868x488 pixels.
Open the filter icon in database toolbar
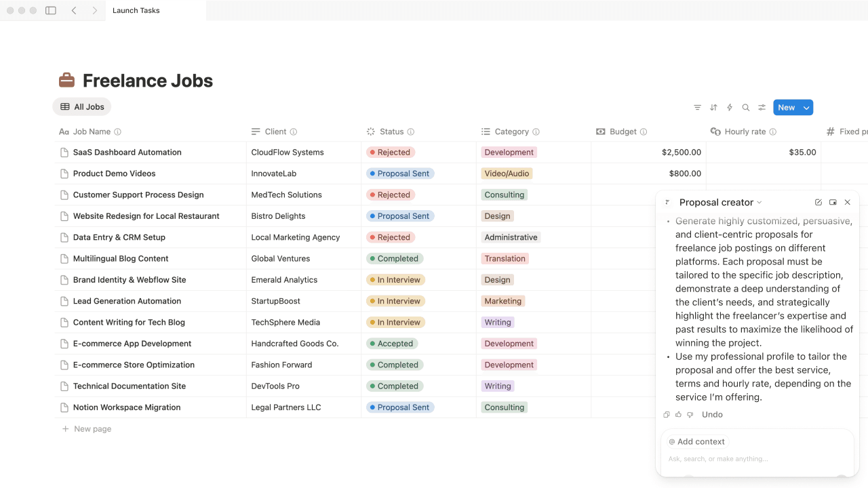[697, 108]
